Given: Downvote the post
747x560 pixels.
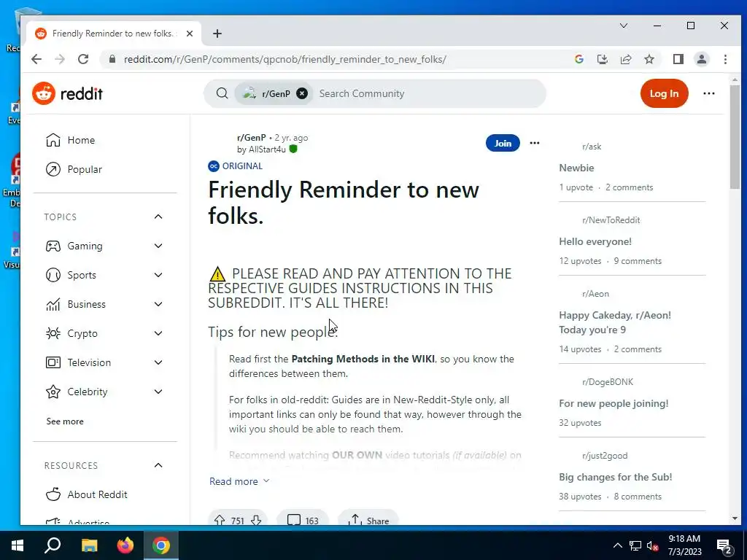Looking at the screenshot, I should (x=256, y=520).
